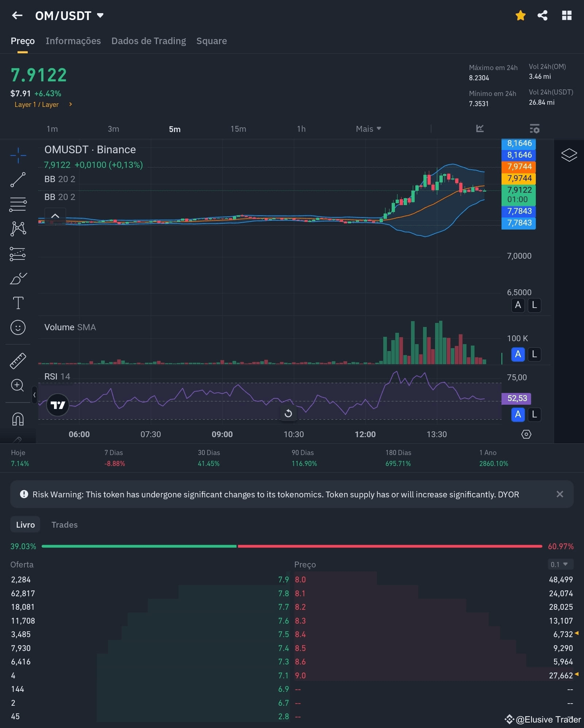Open the emoji sticker drawing tool

point(18,327)
